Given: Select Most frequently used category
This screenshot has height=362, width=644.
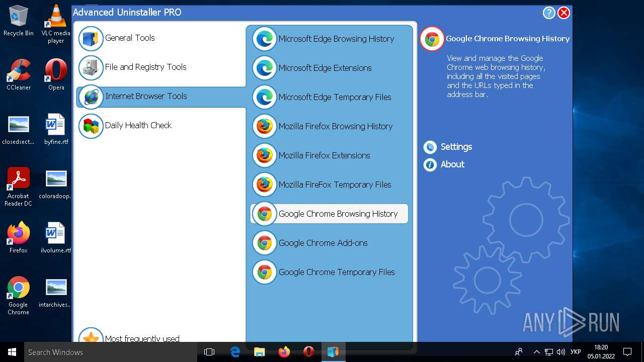Looking at the screenshot, I should (142, 338).
